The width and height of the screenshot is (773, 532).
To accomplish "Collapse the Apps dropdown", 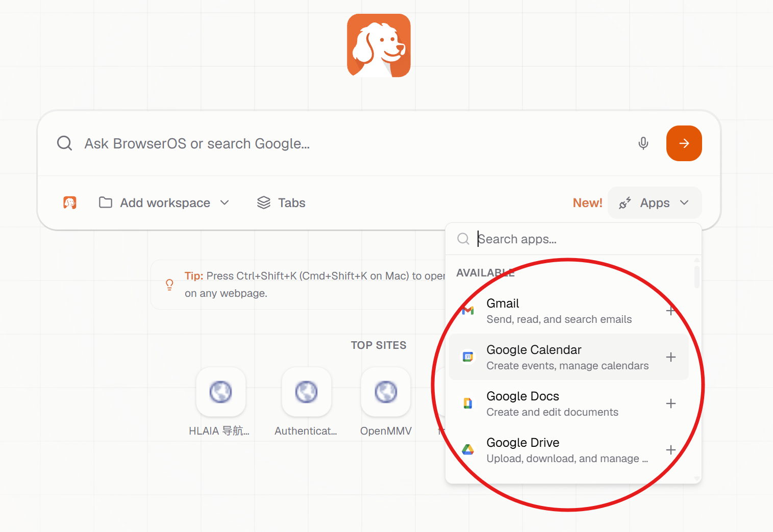I will coord(655,203).
